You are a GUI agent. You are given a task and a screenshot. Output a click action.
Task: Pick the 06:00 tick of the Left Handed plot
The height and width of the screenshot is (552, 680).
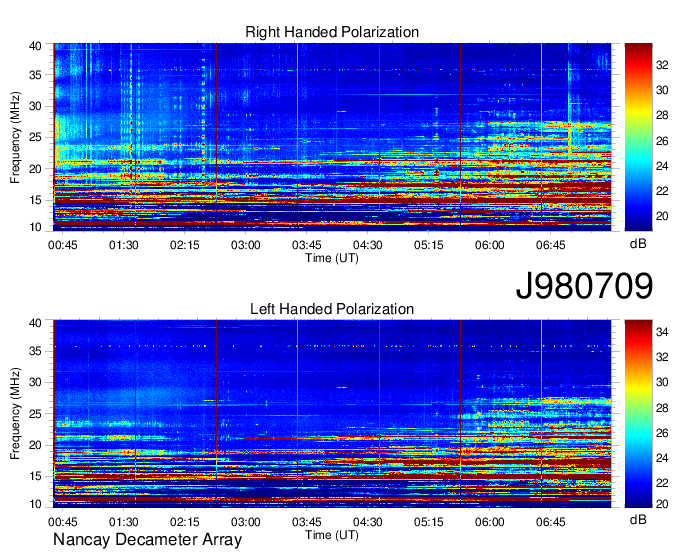[x=490, y=522]
